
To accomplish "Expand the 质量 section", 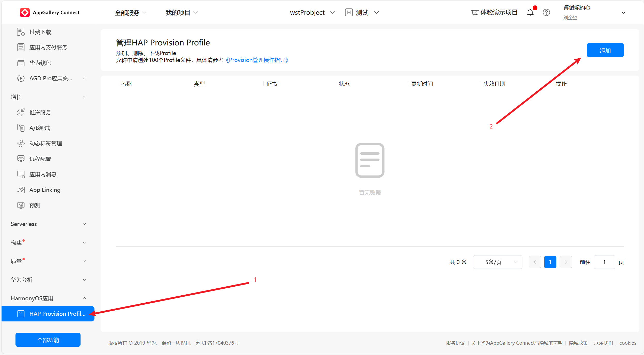I will click(84, 261).
